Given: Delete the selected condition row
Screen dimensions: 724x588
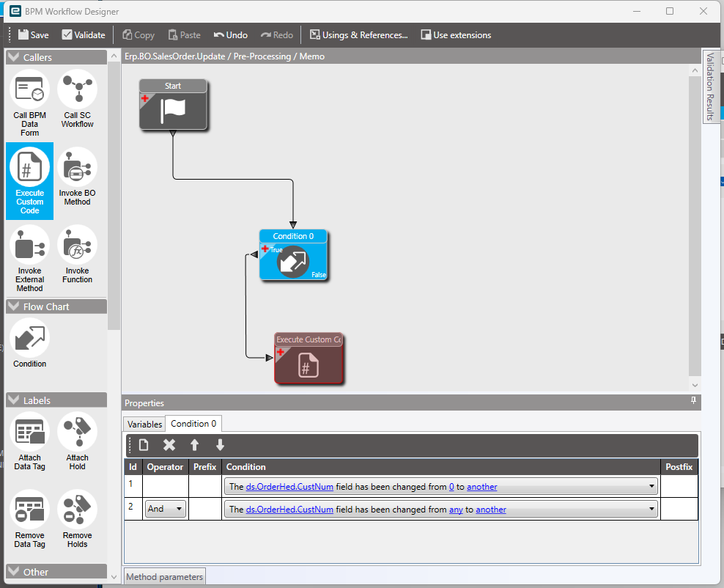Looking at the screenshot, I should [168, 444].
